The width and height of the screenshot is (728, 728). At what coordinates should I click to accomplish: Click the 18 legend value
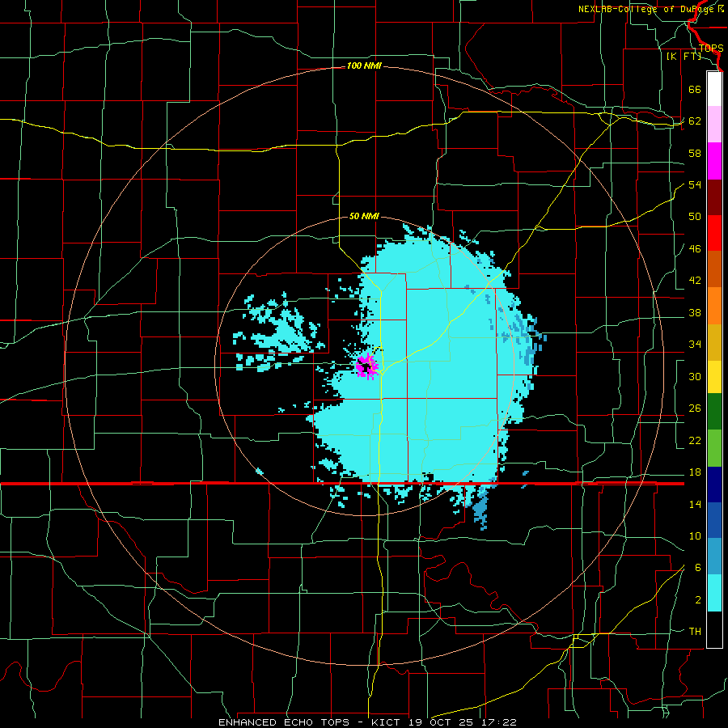tap(695, 472)
